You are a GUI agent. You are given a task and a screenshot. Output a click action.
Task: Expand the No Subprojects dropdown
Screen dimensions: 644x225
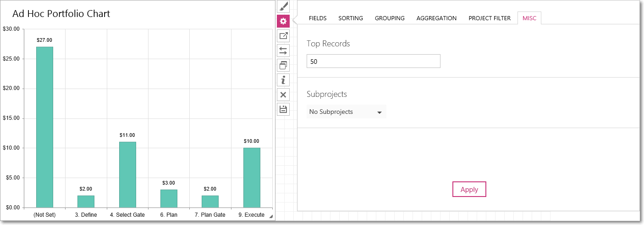347,112
